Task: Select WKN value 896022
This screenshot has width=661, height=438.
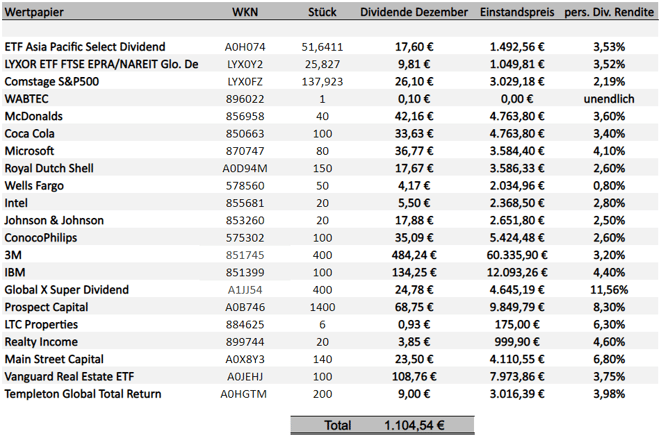Action: pos(245,99)
